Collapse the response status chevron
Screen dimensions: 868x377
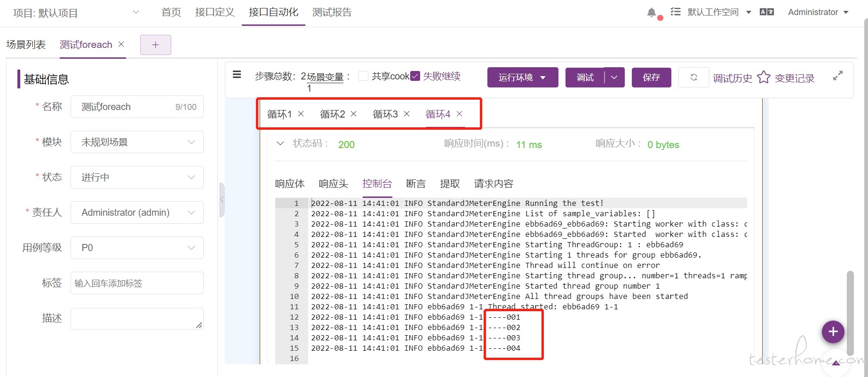[x=280, y=143]
